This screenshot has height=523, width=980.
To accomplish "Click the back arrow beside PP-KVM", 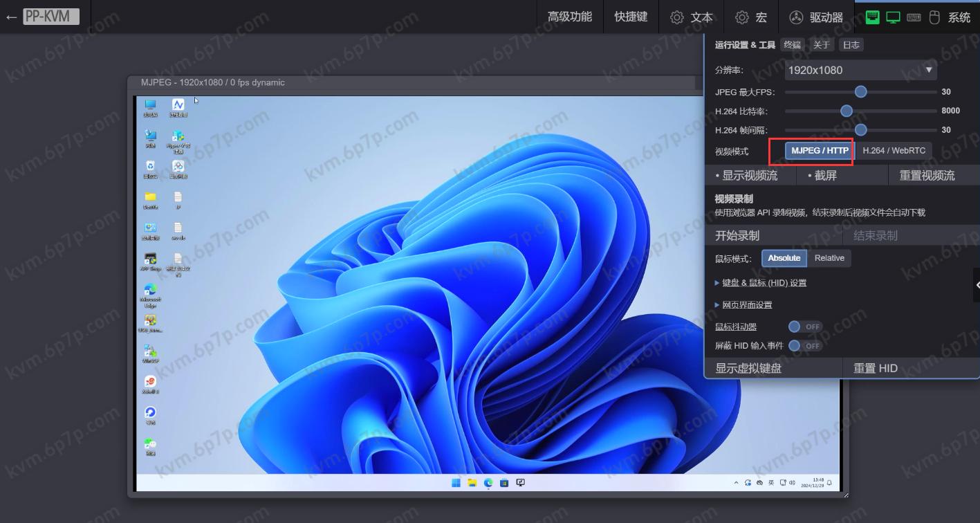I will coord(11,17).
